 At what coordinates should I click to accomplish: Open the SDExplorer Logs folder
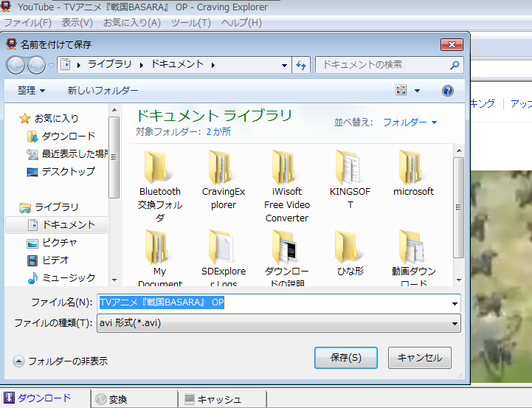pos(224,257)
